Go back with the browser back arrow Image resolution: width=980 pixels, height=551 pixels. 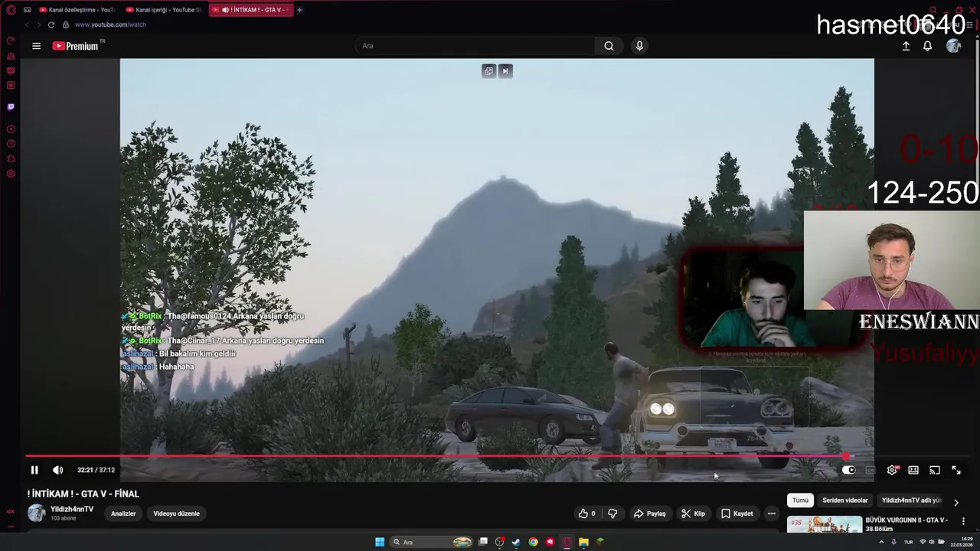coord(27,24)
